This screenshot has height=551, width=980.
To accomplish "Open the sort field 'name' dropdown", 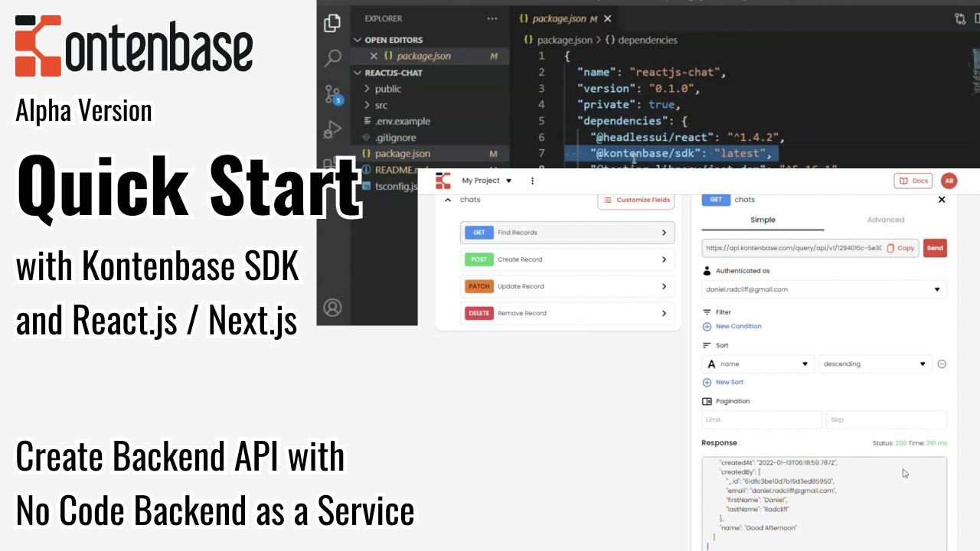I will pos(757,364).
